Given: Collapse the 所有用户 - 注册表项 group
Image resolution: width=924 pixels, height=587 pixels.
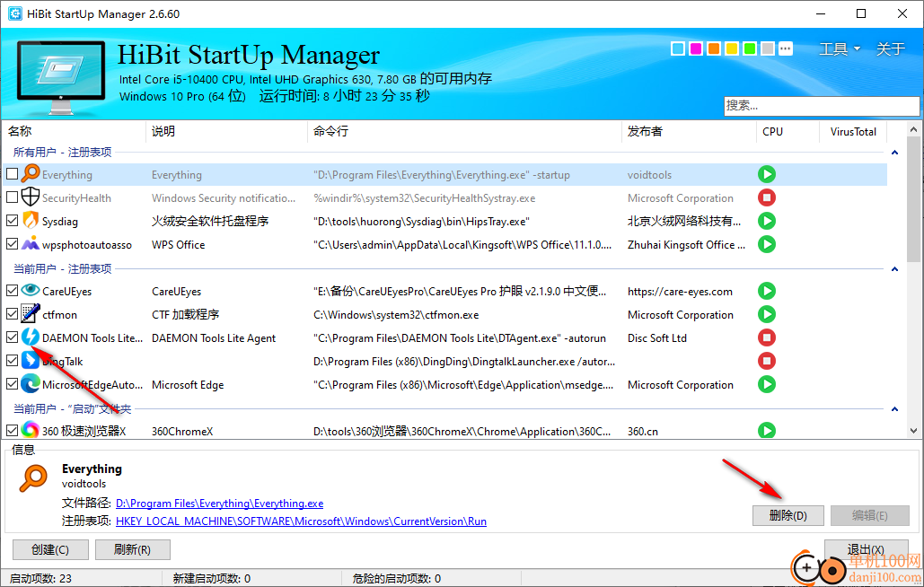Looking at the screenshot, I should coord(894,153).
